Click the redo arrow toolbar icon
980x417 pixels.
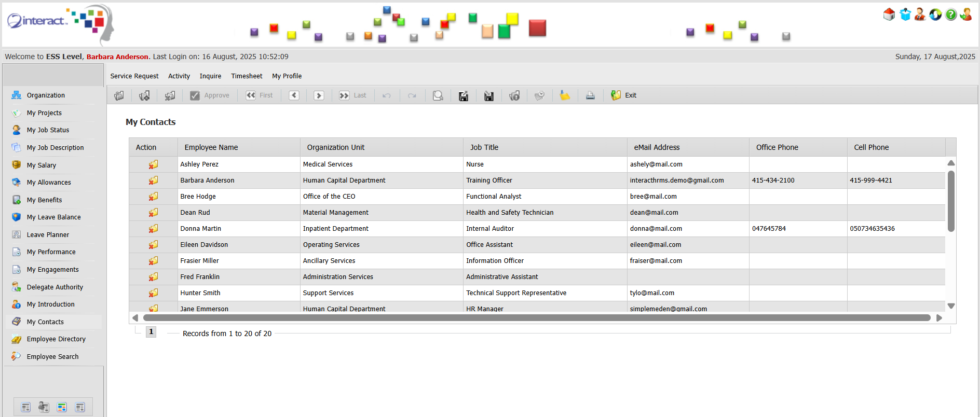[412, 95]
